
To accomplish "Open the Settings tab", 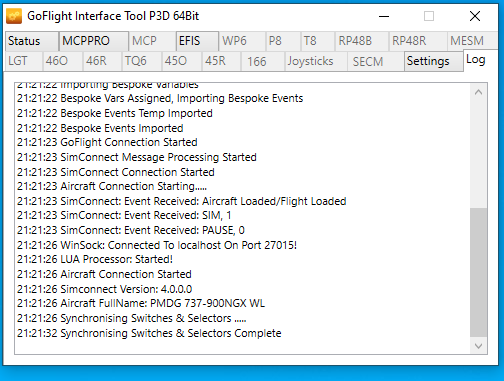I will coord(434,61).
